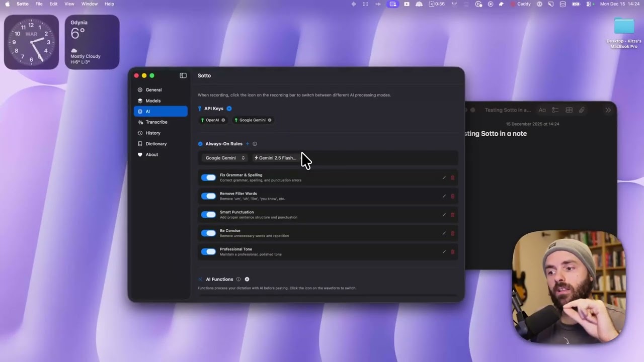This screenshot has width=644, height=362.
Task: Click the 'Testing Sotto in a note' heading in Notes
Action: (x=496, y=134)
